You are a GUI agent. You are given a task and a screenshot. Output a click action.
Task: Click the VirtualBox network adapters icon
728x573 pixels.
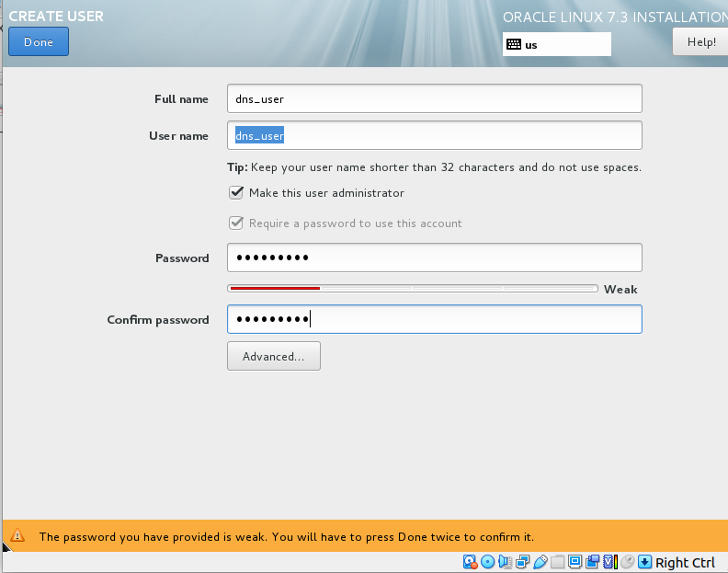coord(522,562)
